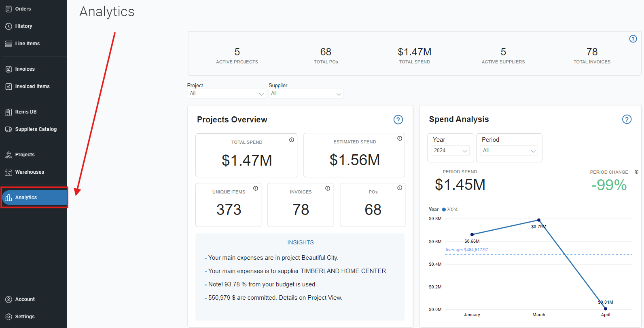Click the INSIGHTS heading
The height and width of the screenshot is (328, 644).
pos(301,242)
